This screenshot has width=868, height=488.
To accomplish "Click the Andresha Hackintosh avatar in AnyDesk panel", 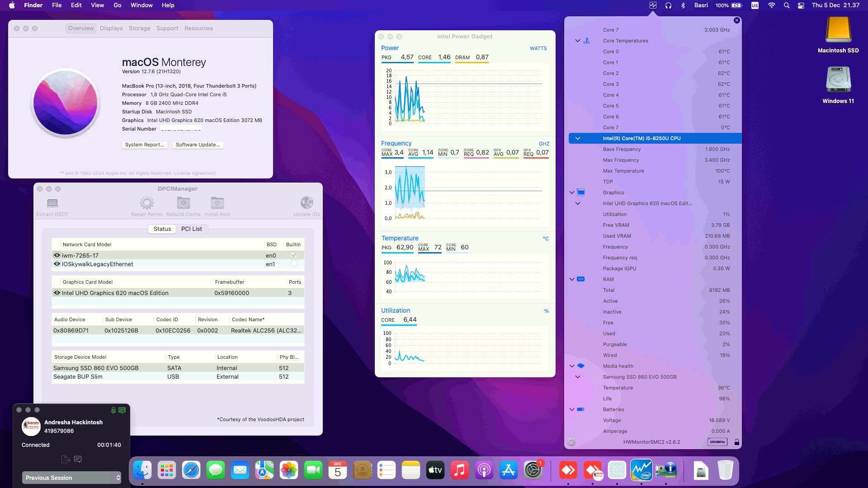I will coord(31,427).
